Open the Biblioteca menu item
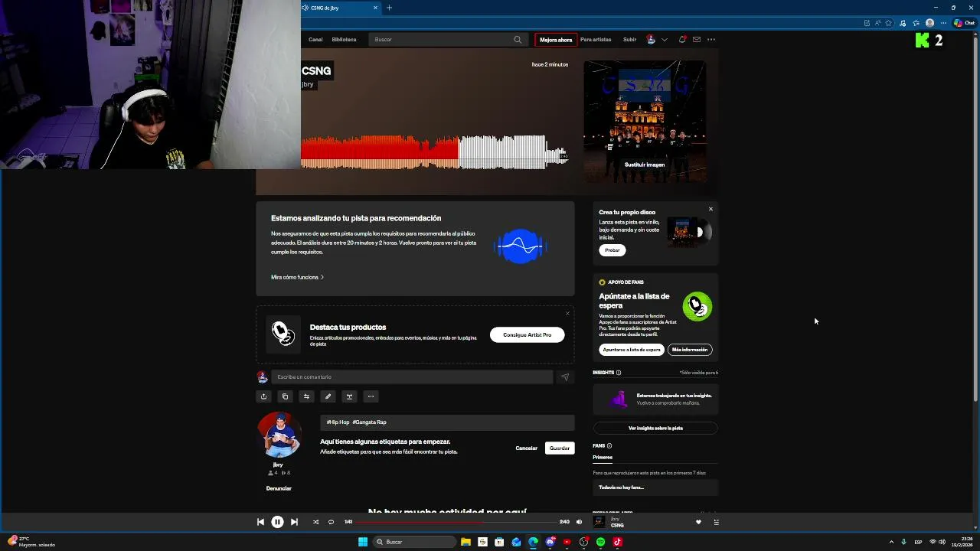This screenshot has width=980, height=551. tap(344, 39)
